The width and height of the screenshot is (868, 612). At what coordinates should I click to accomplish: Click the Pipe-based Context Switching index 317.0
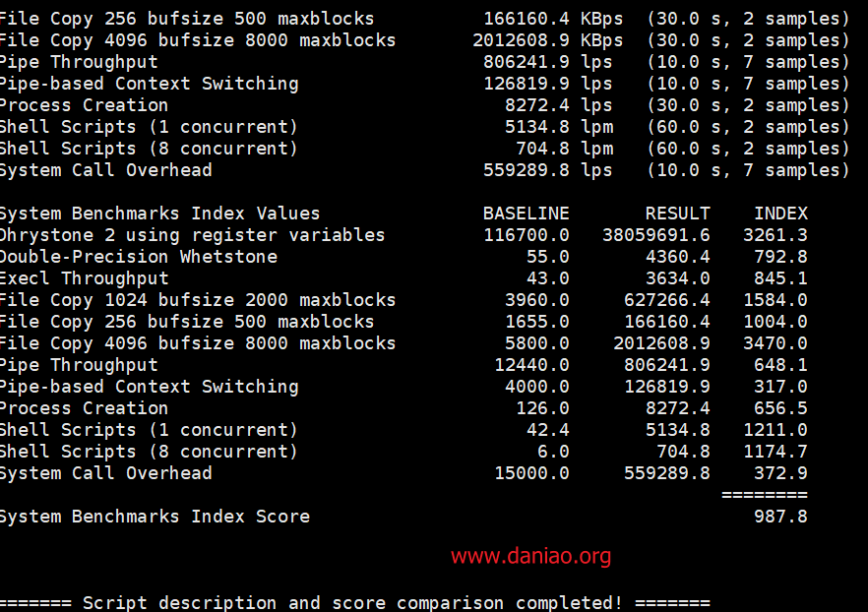pos(780,387)
